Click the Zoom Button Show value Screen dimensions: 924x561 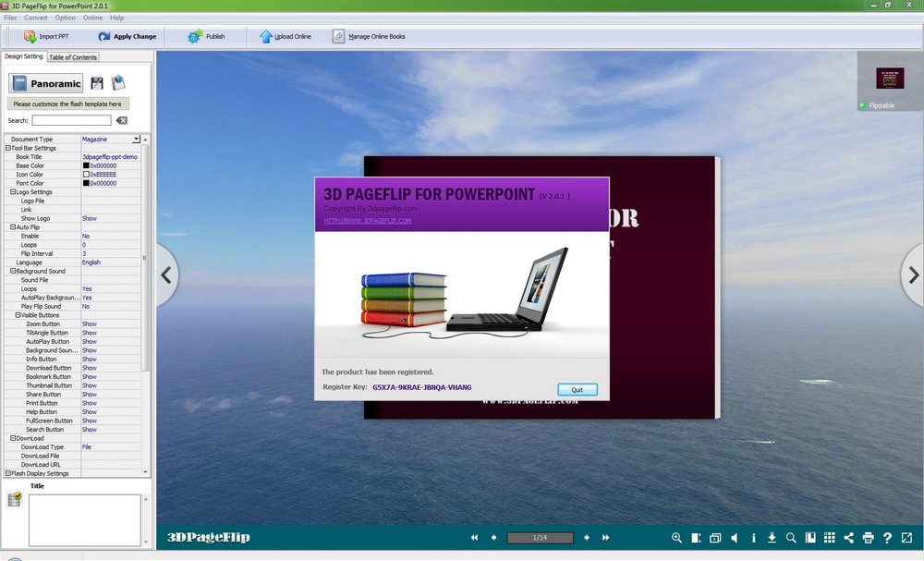90,324
